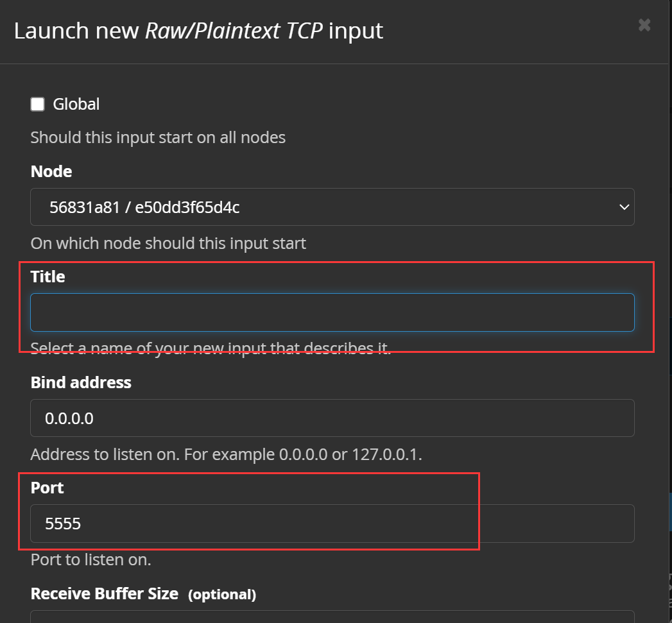Click 'Should this input start on all nodes' hint

[x=158, y=137]
